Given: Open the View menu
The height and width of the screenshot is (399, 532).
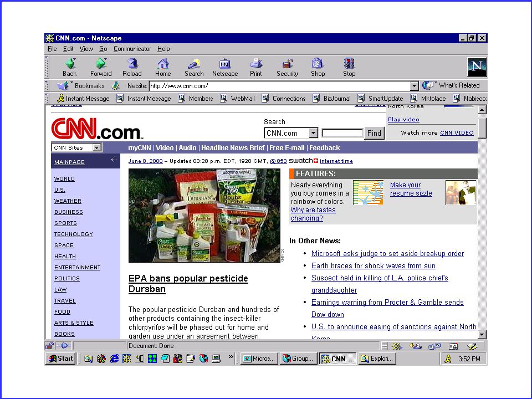Looking at the screenshot, I should [86, 49].
